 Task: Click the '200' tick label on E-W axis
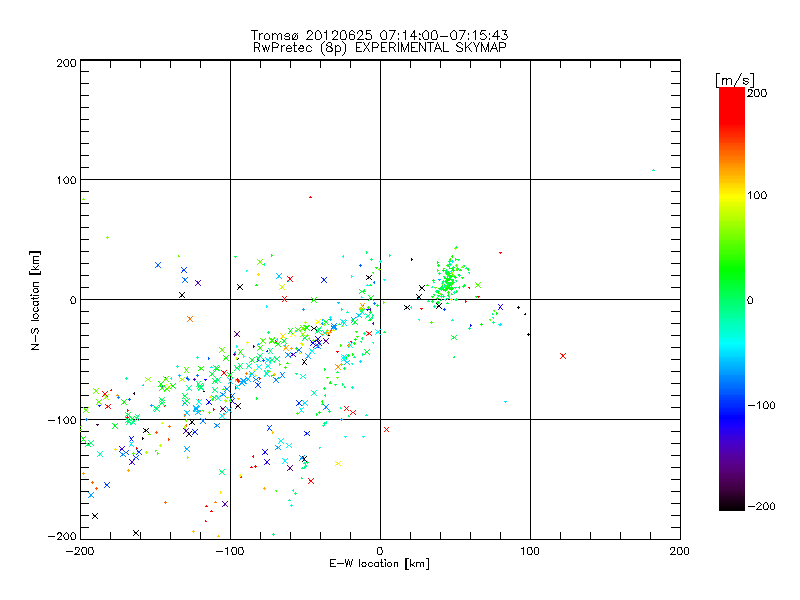(x=680, y=552)
